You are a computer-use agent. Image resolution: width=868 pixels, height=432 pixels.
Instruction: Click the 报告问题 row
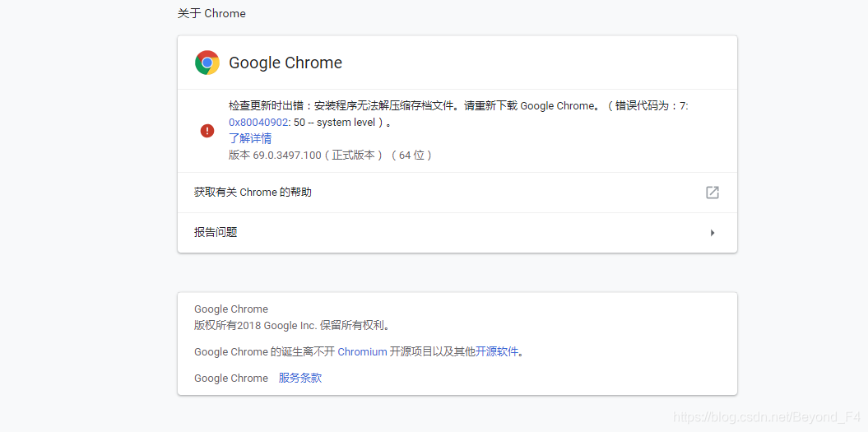[x=457, y=233]
